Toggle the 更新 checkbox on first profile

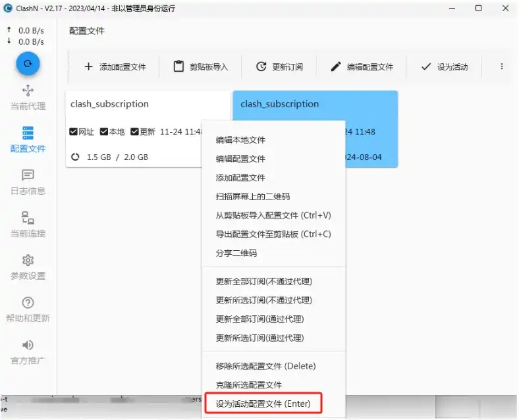coord(134,132)
